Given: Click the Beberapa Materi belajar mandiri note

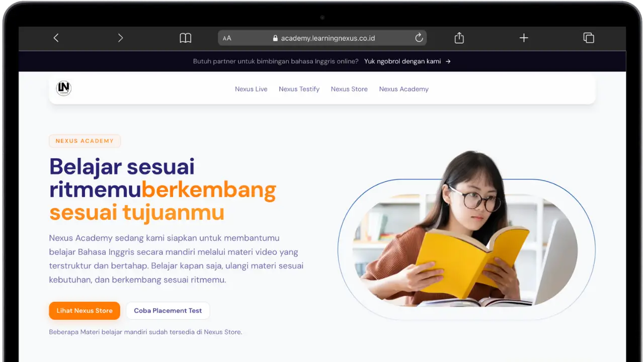Looking at the screenshot, I should click(x=145, y=332).
